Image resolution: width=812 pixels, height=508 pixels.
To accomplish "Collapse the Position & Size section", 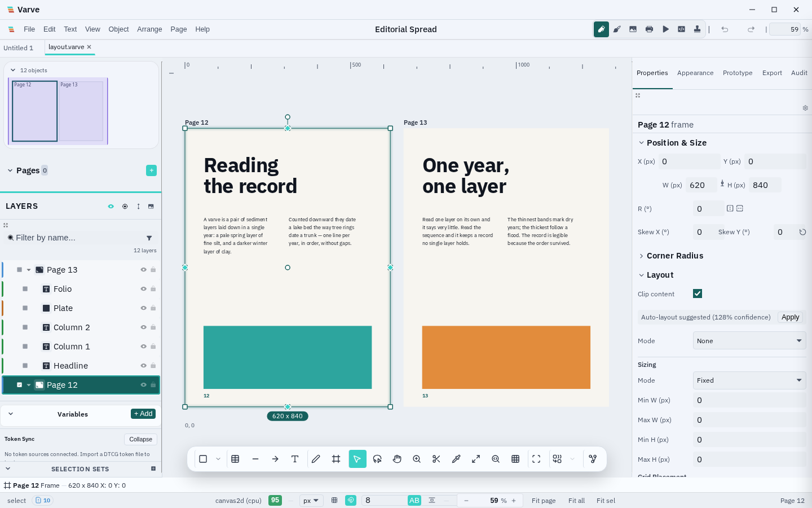I will point(641,143).
